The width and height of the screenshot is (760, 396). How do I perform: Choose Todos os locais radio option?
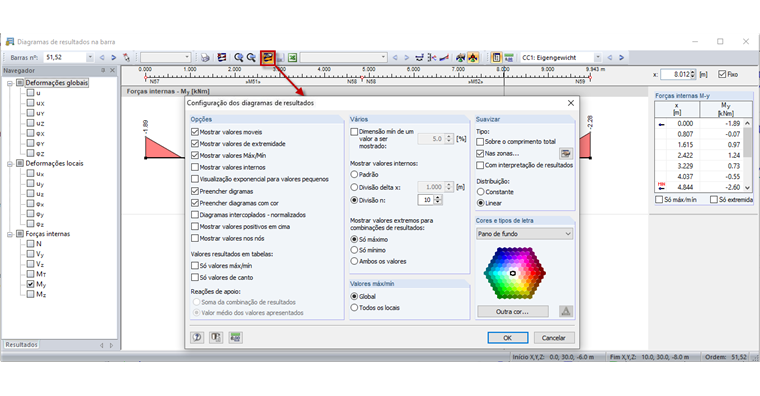click(354, 308)
